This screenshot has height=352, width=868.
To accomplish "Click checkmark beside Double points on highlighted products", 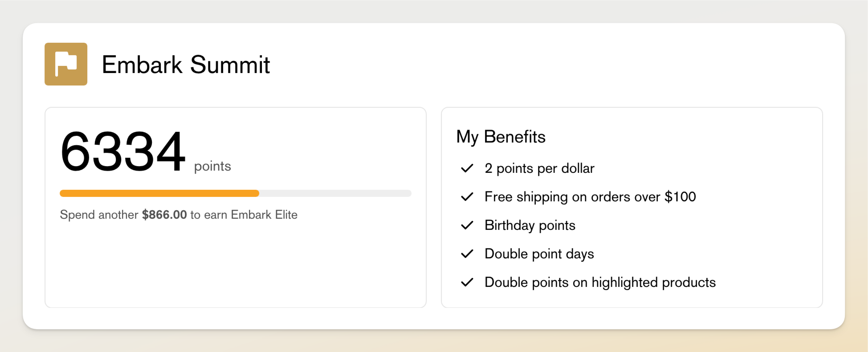I will [x=467, y=282].
